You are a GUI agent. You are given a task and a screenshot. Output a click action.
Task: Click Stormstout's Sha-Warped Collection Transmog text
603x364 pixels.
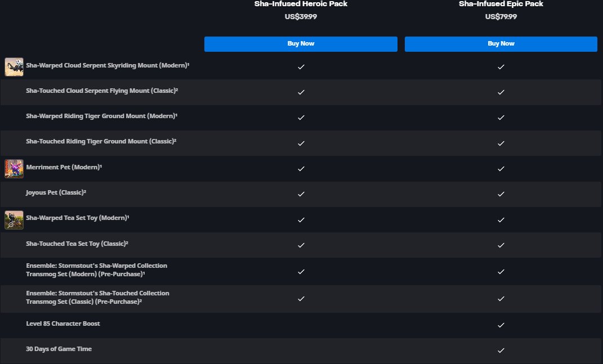tap(97, 270)
